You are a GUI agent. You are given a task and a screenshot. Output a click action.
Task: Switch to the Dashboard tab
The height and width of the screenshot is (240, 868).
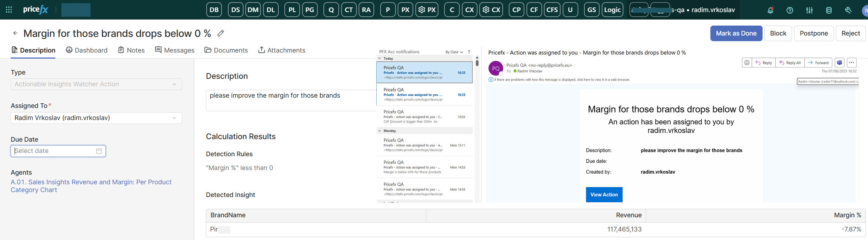tap(87, 50)
